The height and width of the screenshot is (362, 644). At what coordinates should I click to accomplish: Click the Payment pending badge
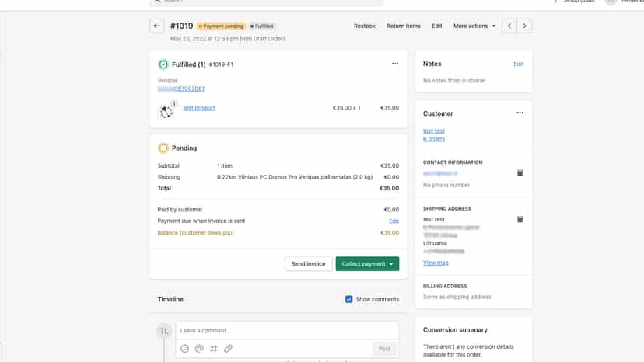click(221, 26)
